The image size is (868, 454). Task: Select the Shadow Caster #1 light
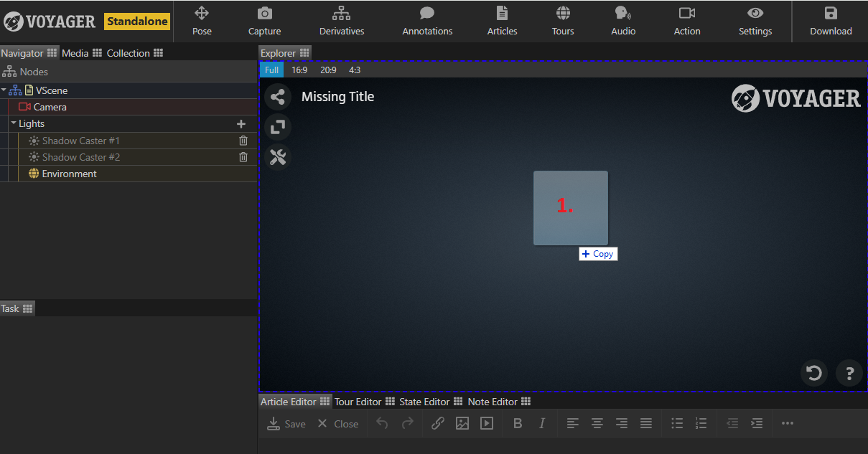(129, 141)
